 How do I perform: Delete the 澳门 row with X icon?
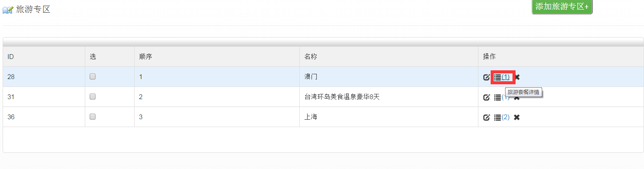(517, 77)
